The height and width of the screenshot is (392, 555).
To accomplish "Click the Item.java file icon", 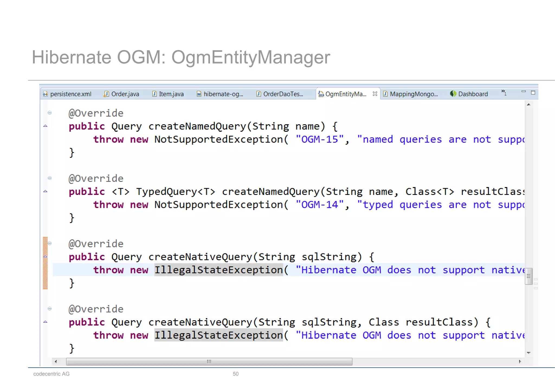I will (154, 94).
